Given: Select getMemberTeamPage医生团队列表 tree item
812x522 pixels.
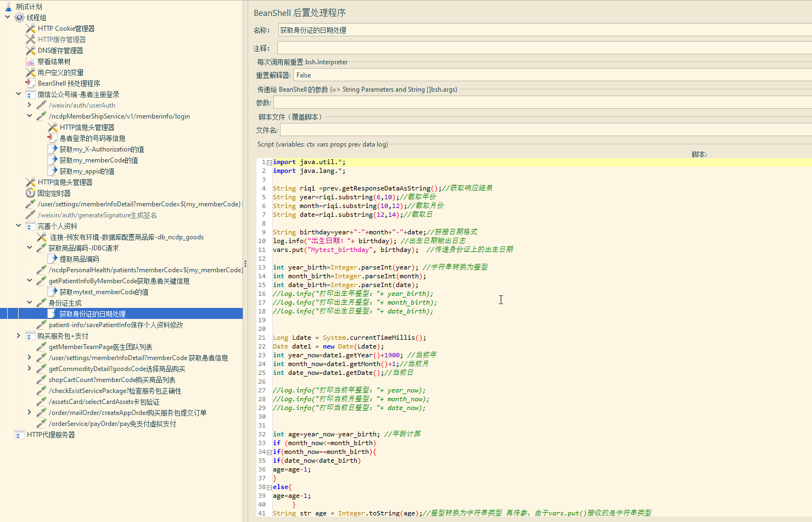Looking at the screenshot, I should [x=100, y=347].
